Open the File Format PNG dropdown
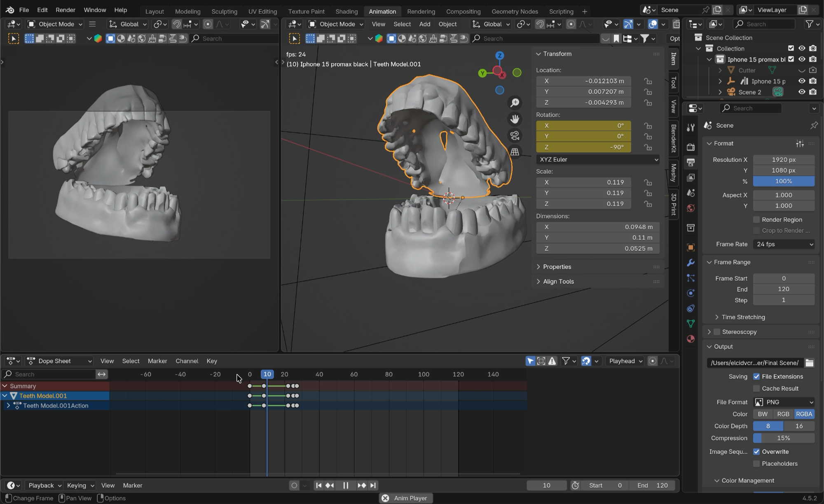824x504 pixels. [784, 402]
